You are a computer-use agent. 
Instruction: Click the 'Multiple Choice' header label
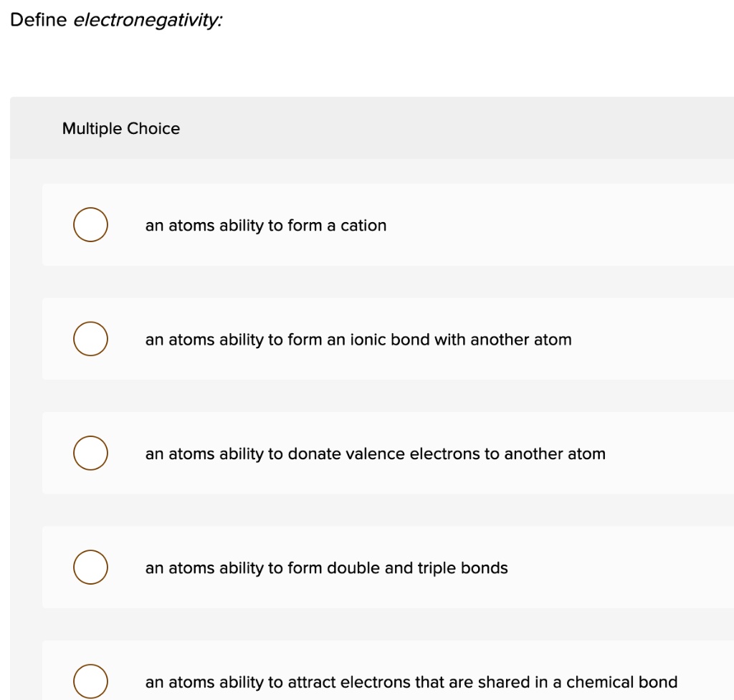[x=121, y=129]
